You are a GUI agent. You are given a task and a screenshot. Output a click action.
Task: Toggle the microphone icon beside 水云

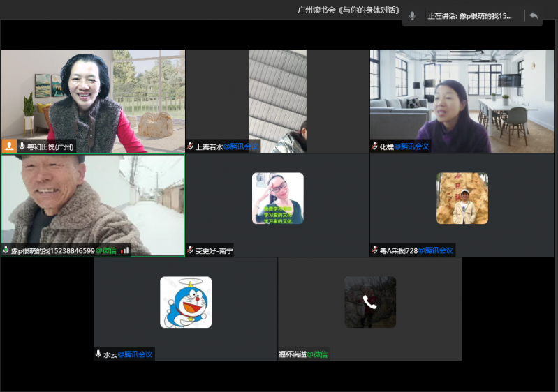[98, 354]
